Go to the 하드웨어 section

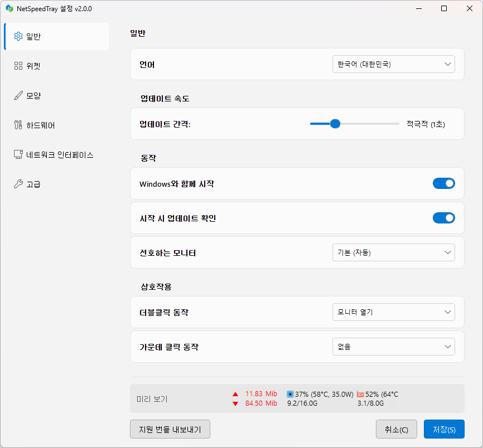point(57,125)
